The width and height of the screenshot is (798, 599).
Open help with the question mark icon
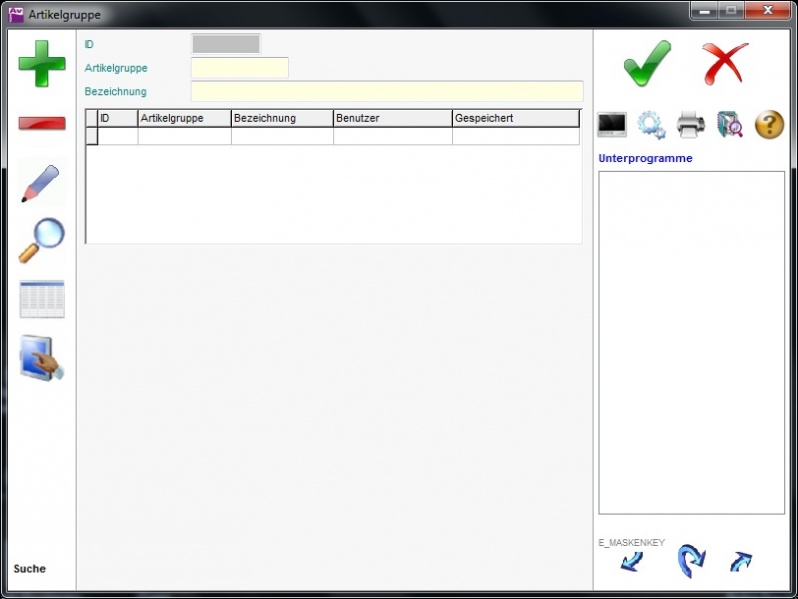[769, 125]
